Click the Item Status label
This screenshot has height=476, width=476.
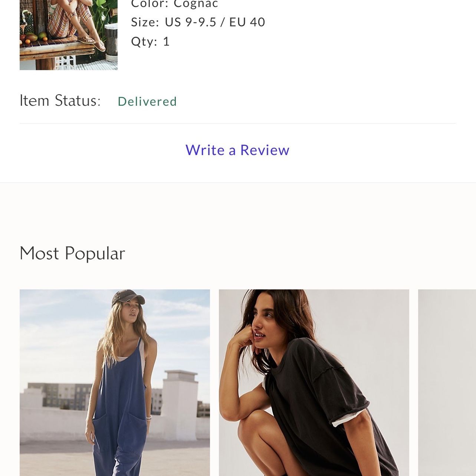pos(60,101)
